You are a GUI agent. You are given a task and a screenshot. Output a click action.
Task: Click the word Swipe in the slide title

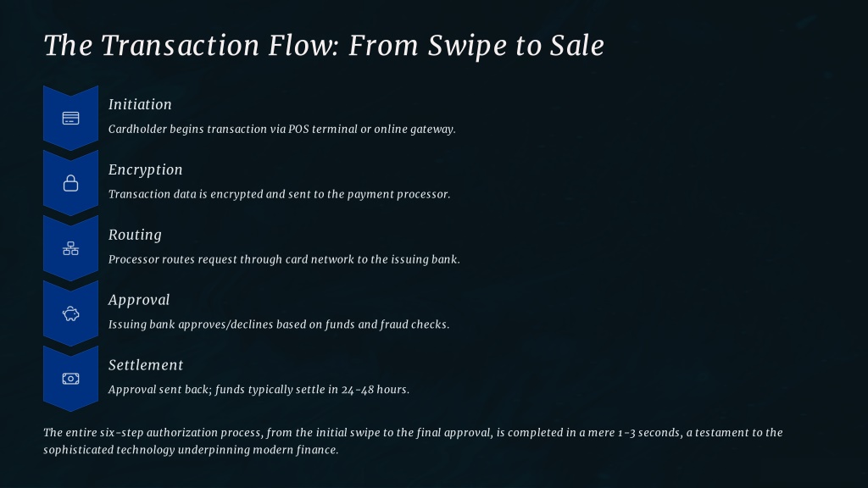[x=467, y=46]
